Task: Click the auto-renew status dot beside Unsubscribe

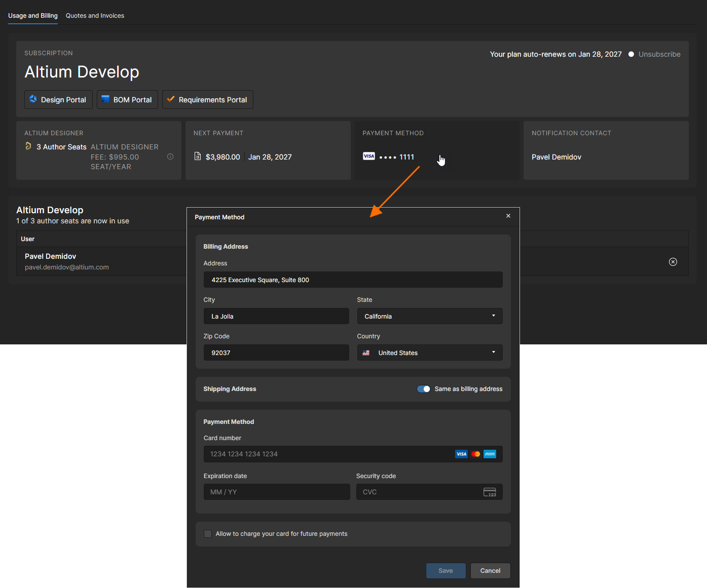Action: 631,54
